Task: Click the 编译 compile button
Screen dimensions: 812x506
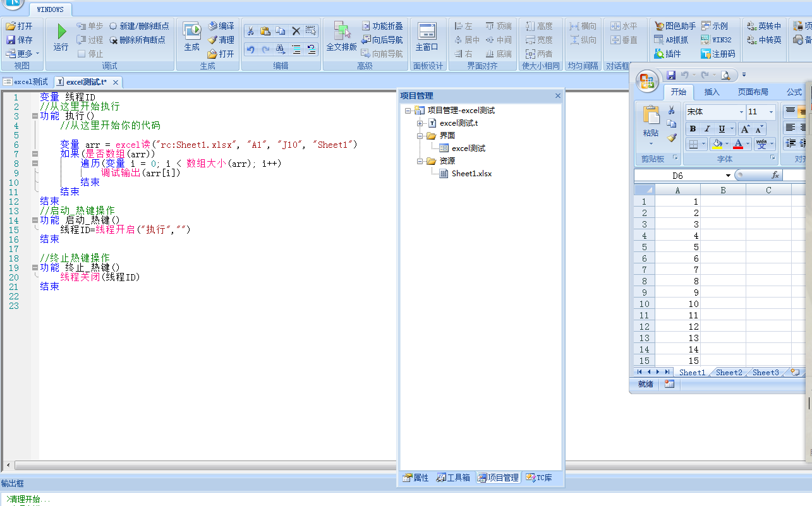Action: tap(221, 26)
